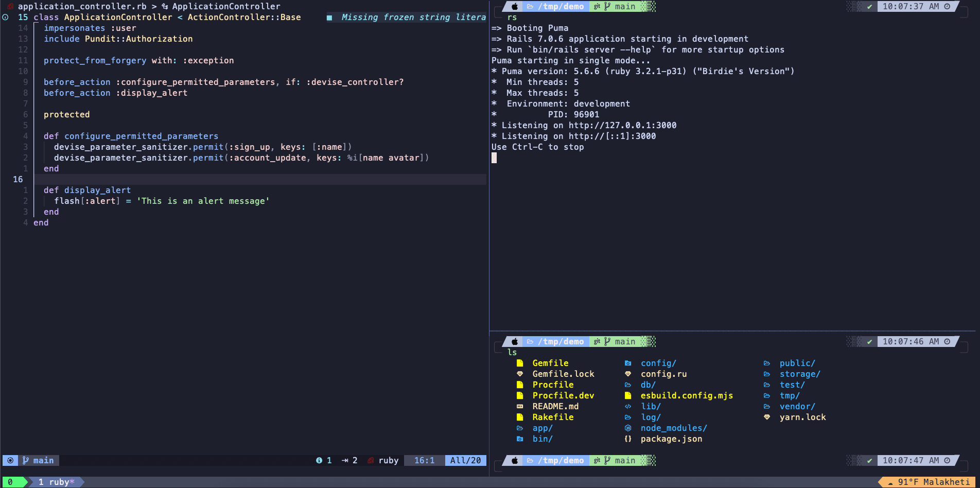Toggle the success checkmark in the 10:07:46 prompt
This screenshot has width=980, height=488.
tap(868, 341)
